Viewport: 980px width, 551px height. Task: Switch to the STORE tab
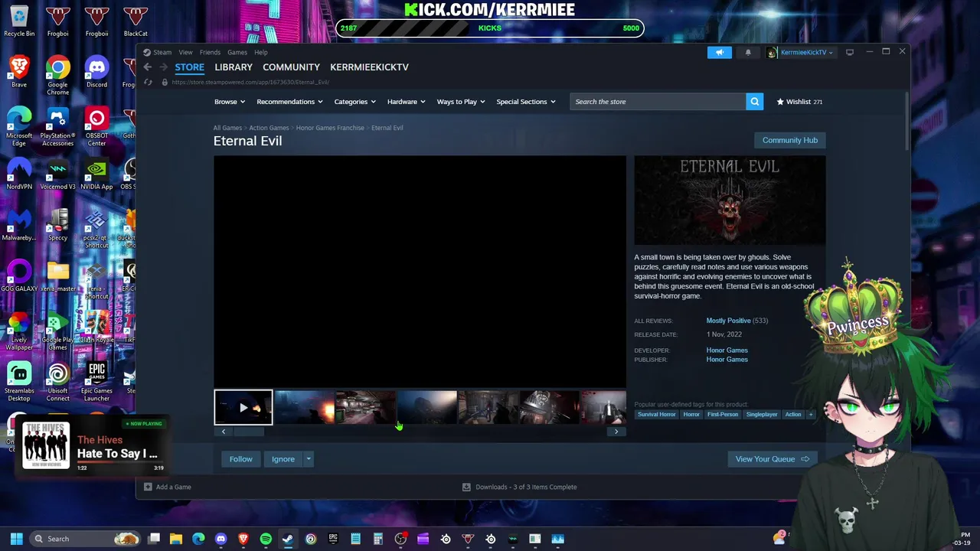pos(189,67)
